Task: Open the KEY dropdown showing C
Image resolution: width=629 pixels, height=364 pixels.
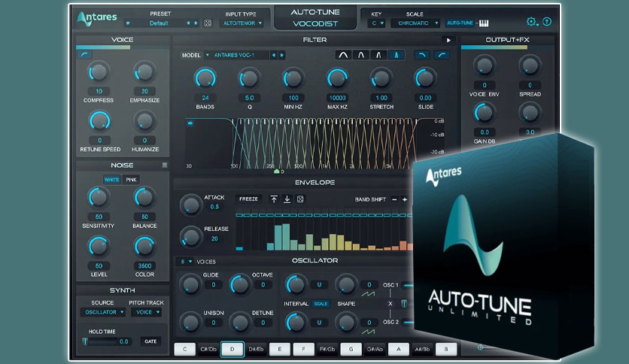Action: tap(377, 23)
